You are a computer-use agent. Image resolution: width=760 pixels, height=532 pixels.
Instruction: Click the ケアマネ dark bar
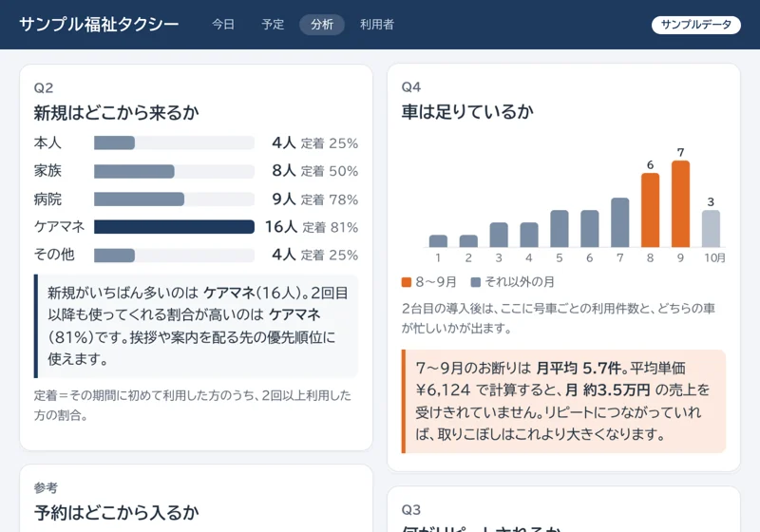pyautogui.click(x=174, y=227)
